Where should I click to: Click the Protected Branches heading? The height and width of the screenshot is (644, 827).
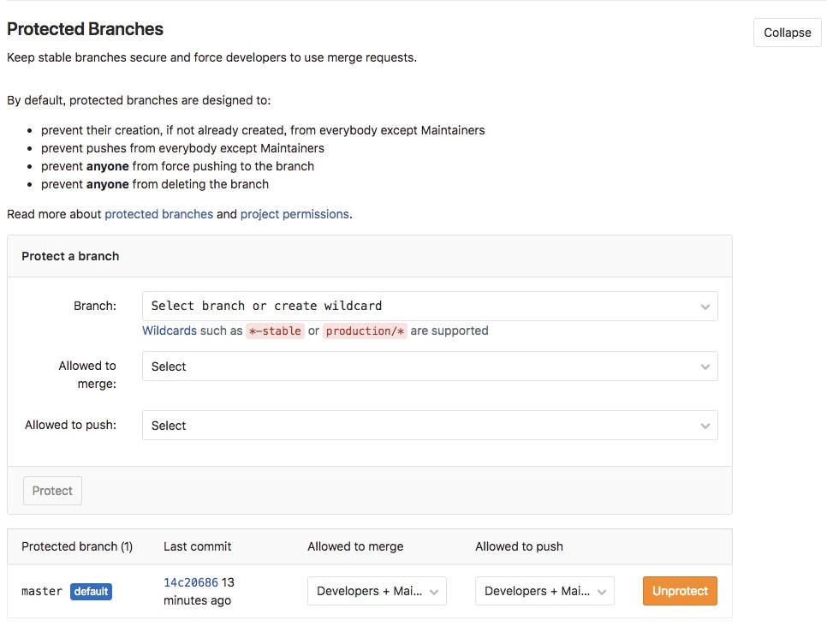[x=85, y=29]
